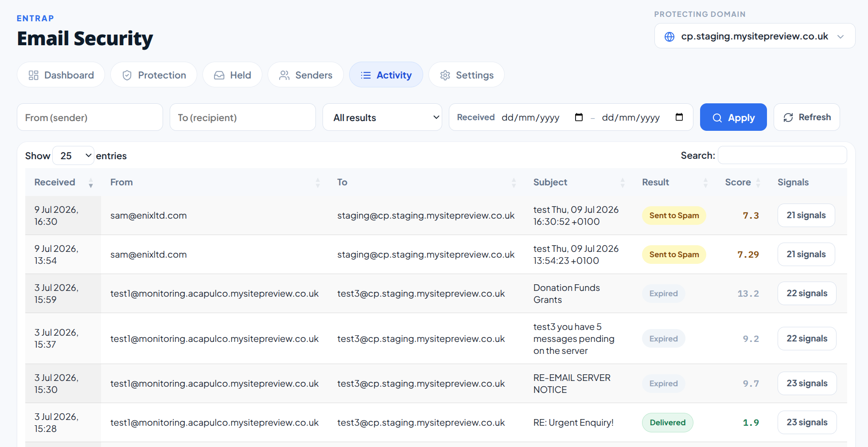This screenshot has width=868, height=447.
Task: Click Sent to Spam badge for 16:30 email
Action: pos(674,216)
